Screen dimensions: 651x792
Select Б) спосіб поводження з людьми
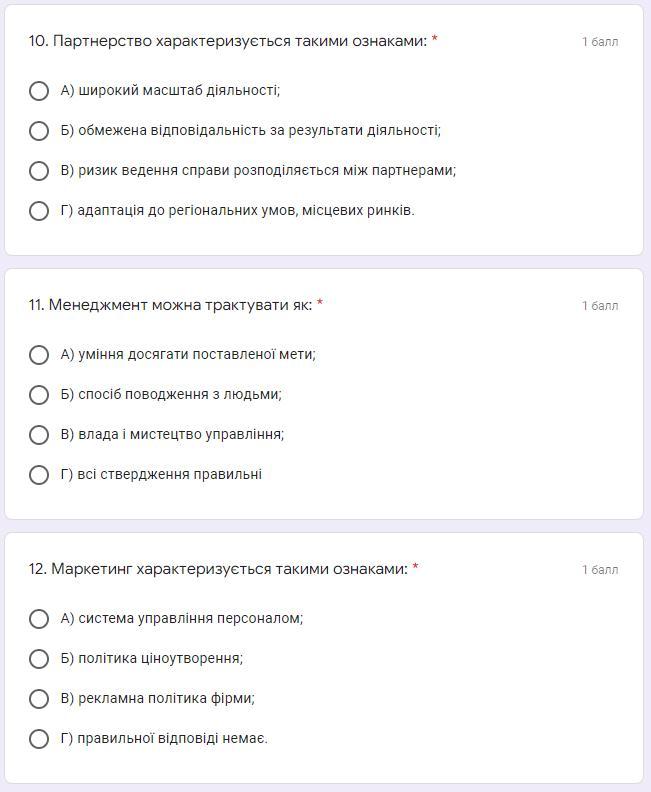39,395
